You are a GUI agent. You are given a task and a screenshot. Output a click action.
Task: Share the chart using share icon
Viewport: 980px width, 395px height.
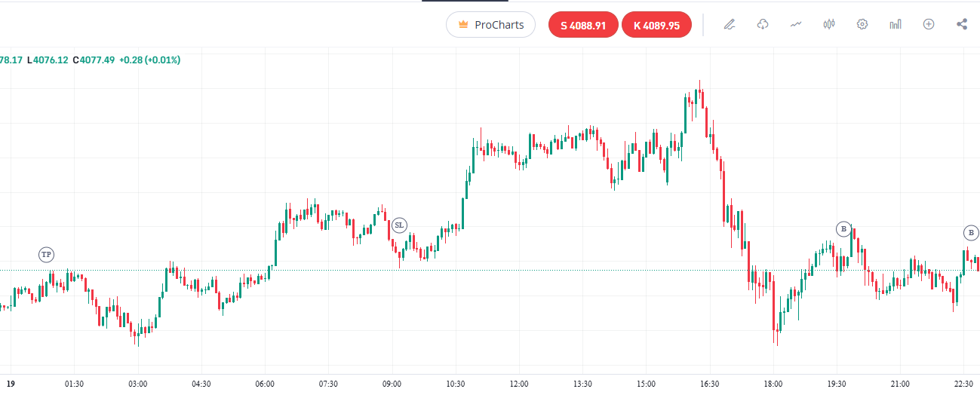pos(962,24)
